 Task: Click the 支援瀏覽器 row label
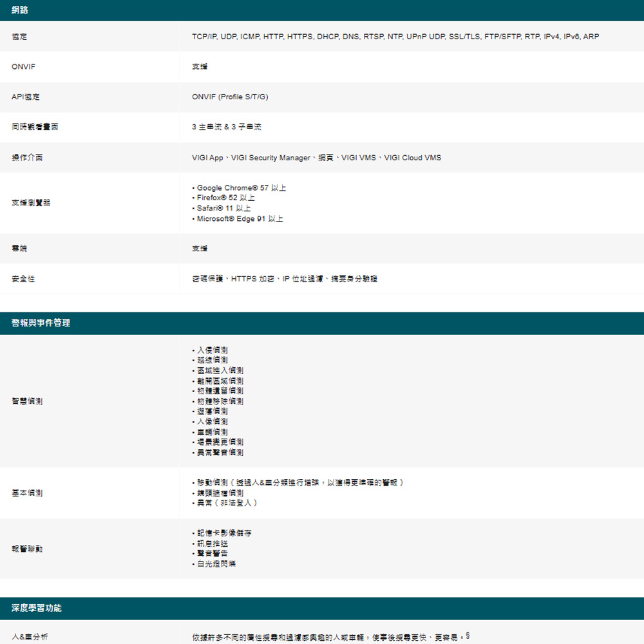31,203
